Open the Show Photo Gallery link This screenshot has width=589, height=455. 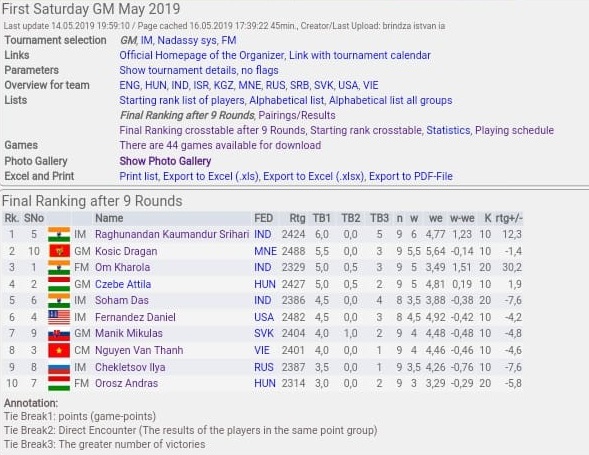coord(165,161)
